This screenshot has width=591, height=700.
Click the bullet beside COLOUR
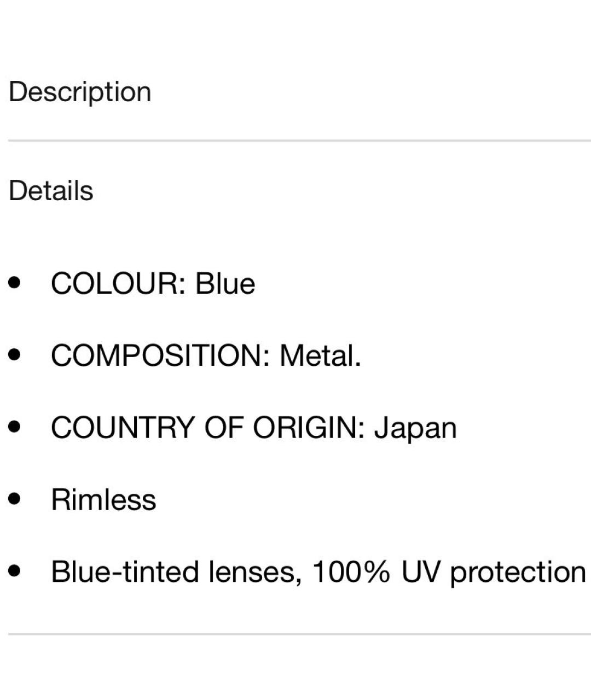tap(15, 283)
